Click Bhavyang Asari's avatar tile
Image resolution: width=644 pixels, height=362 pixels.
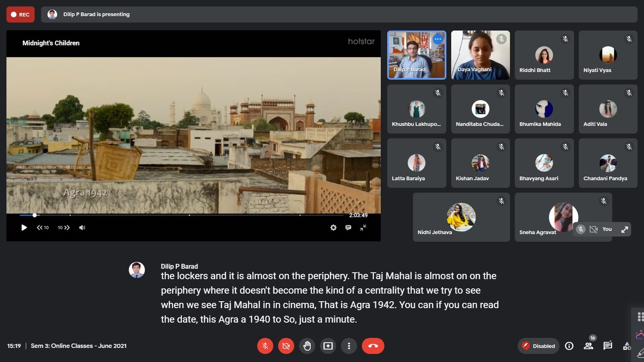[544, 163]
